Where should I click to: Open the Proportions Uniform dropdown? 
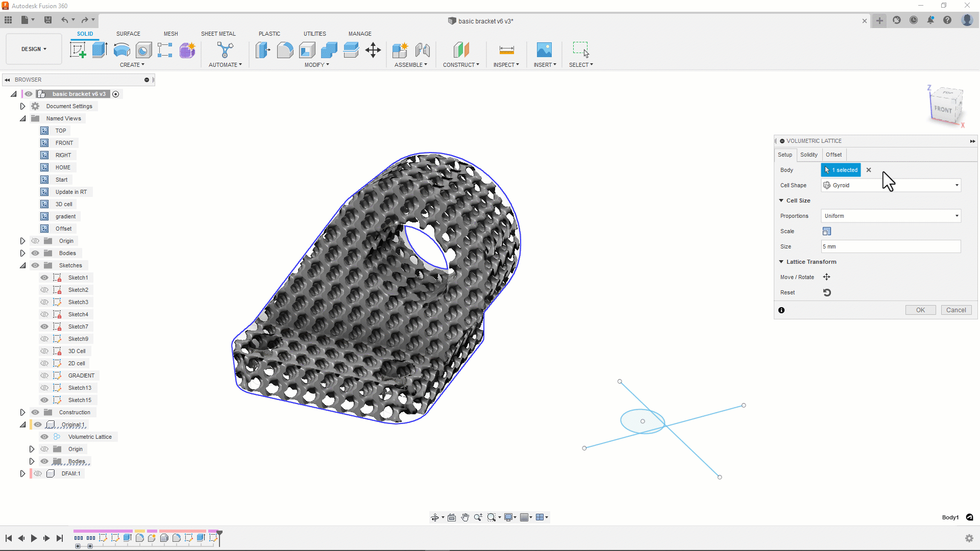pyautogui.click(x=891, y=216)
